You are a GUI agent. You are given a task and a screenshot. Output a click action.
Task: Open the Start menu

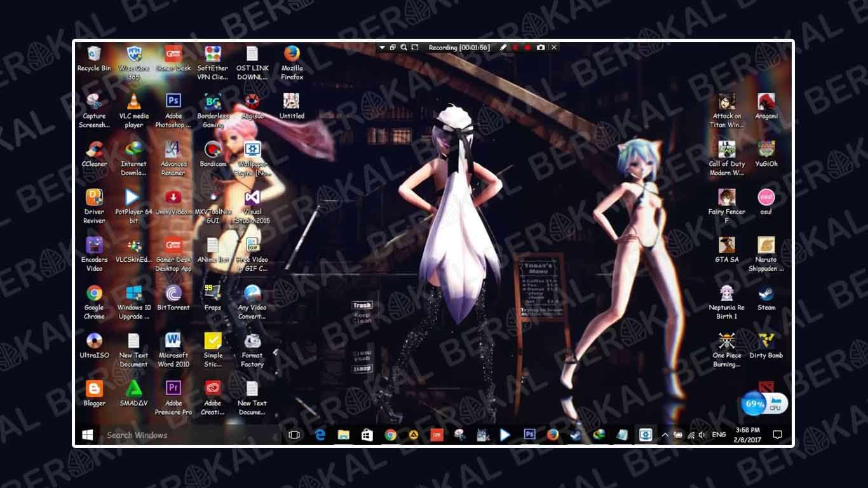pyautogui.click(x=86, y=435)
